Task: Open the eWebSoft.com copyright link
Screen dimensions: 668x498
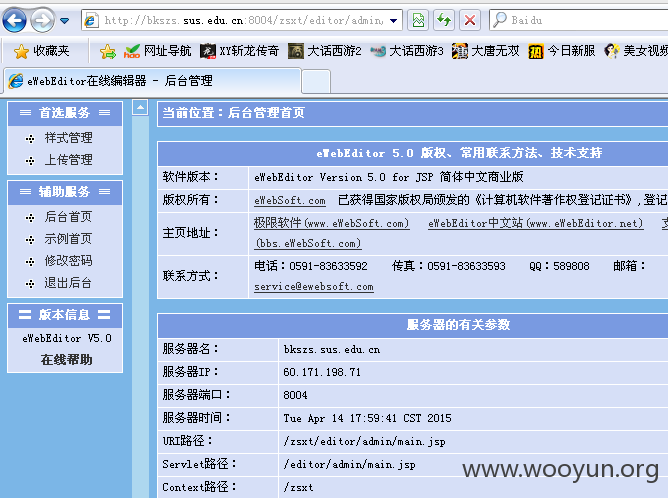Action: (290, 200)
